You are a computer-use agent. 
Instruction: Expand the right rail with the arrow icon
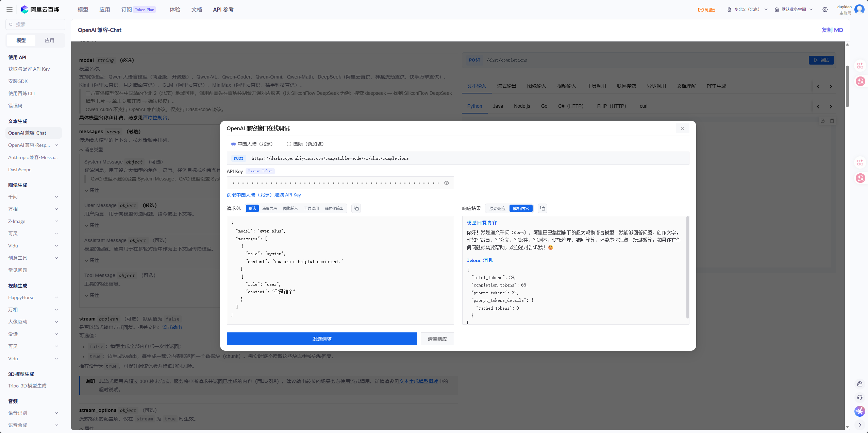pyautogui.click(x=860, y=425)
